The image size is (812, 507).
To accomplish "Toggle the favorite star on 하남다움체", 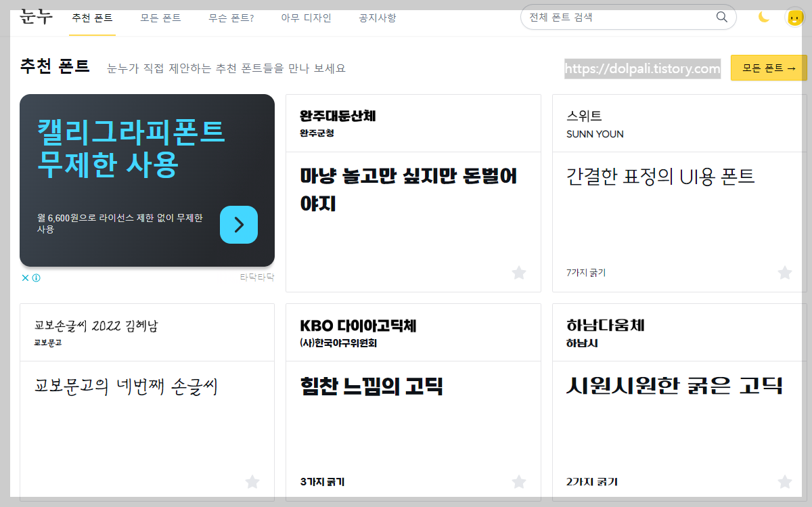I will (x=785, y=483).
